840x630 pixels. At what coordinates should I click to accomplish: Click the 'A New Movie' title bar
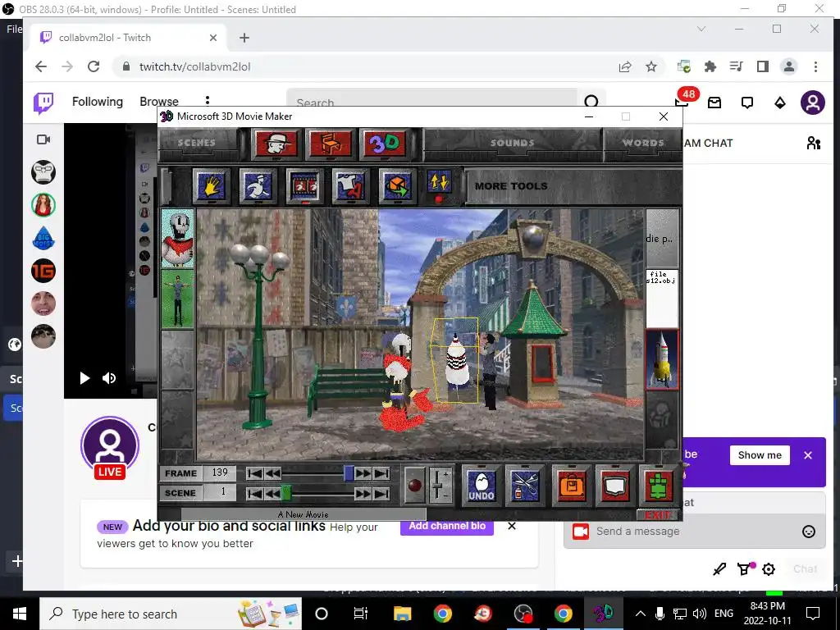tap(304, 514)
